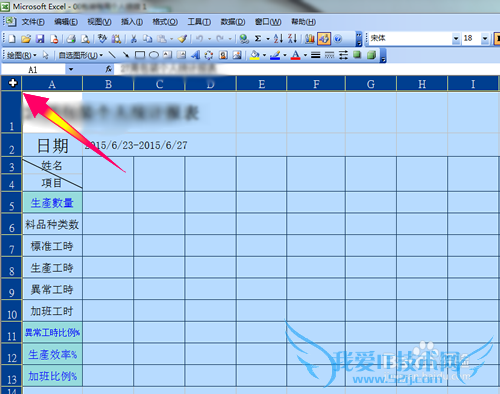Select the Arrow drawing tool
Viewport: 500px width, 394px height.
pos(126,55)
